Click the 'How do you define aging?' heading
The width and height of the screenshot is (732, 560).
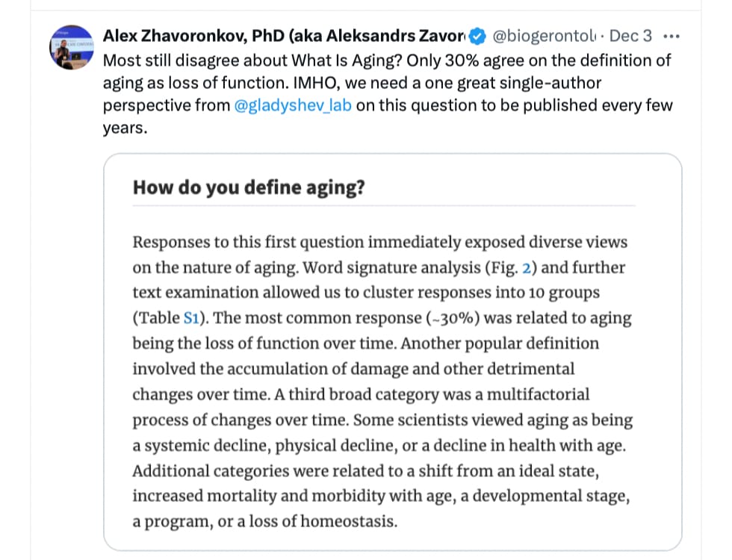point(249,187)
